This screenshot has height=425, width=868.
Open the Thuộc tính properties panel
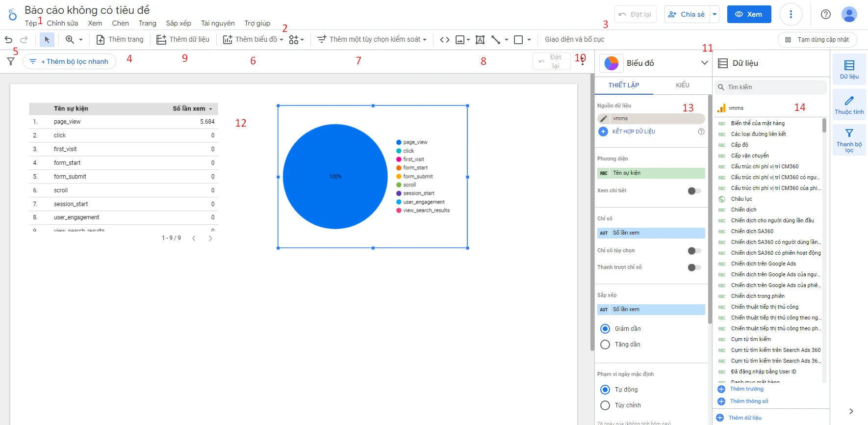(x=849, y=105)
